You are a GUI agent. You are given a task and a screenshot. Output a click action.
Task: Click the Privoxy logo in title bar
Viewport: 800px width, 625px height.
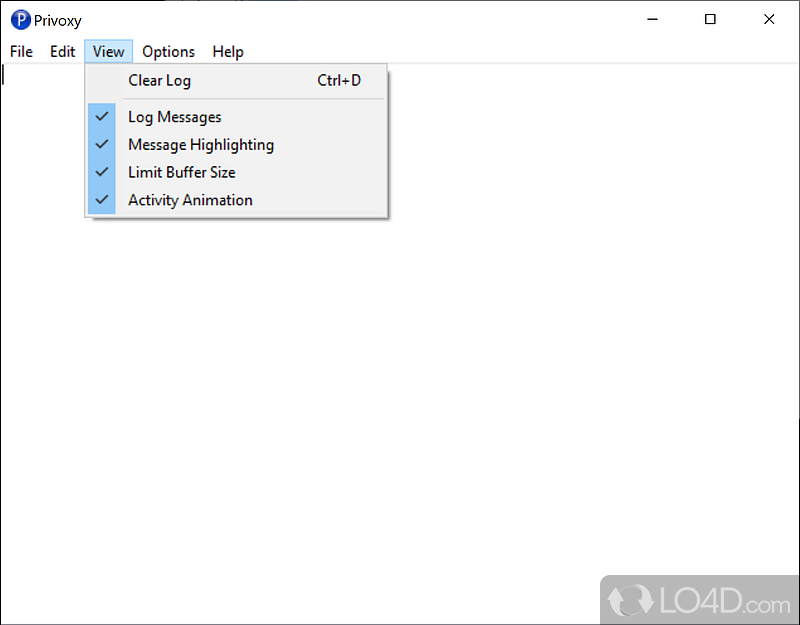pyautogui.click(x=20, y=20)
